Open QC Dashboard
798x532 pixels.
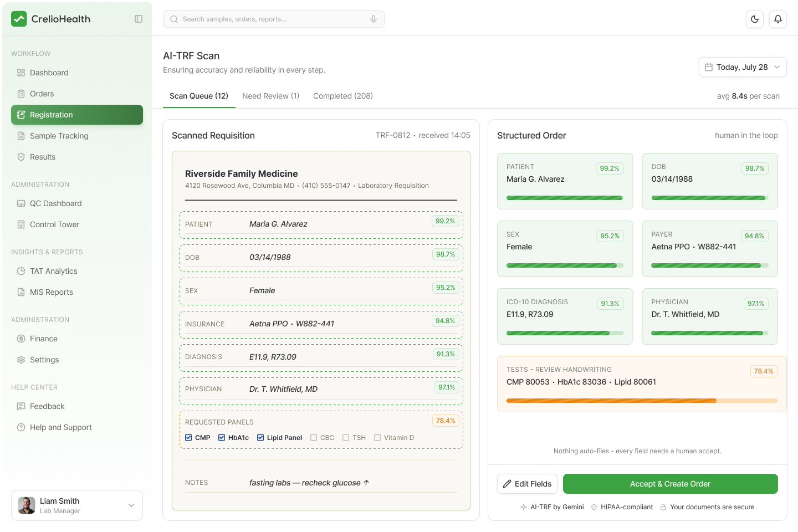[x=77, y=203]
